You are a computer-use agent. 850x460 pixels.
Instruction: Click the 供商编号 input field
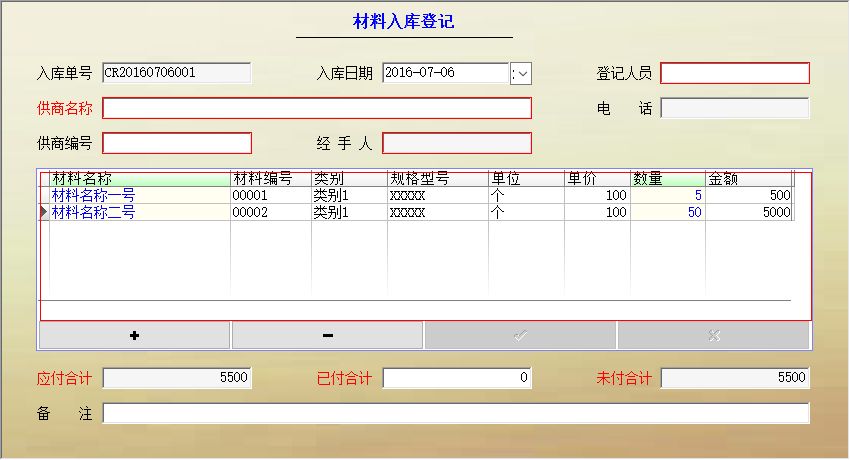click(177, 144)
